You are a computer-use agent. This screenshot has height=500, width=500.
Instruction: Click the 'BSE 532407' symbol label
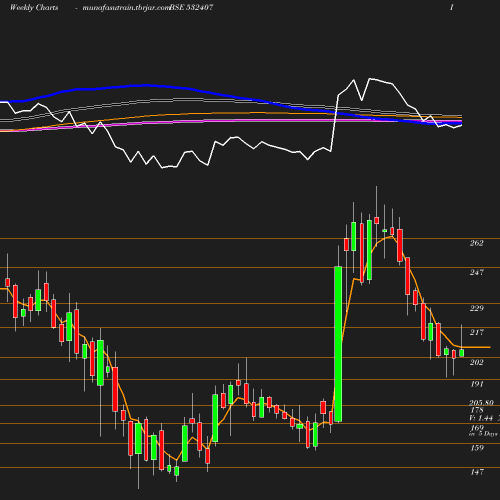coord(191,7)
